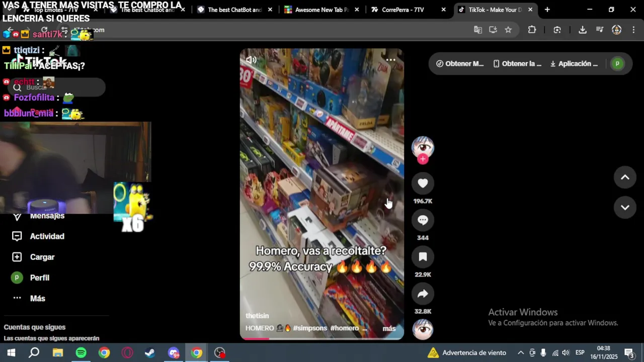Open Steam from taskbar

point(150,353)
